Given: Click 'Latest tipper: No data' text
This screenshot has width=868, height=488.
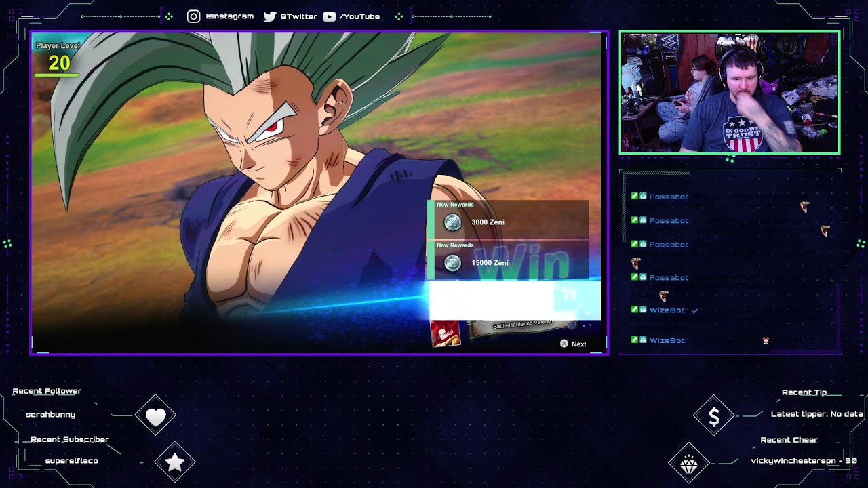Looking at the screenshot, I should pyautogui.click(x=817, y=414).
